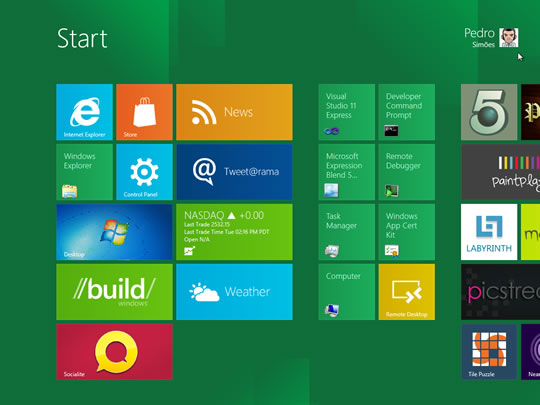Launch the Tweet@rama tile

(x=234, y=172)
